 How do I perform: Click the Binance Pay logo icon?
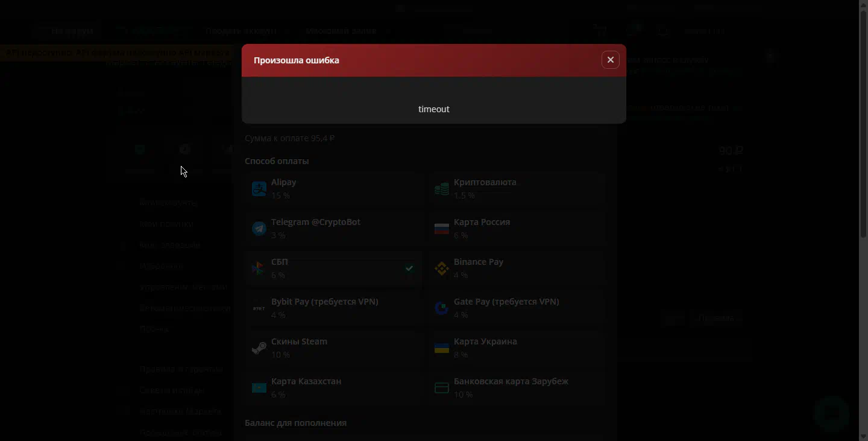tap(442, 268)
